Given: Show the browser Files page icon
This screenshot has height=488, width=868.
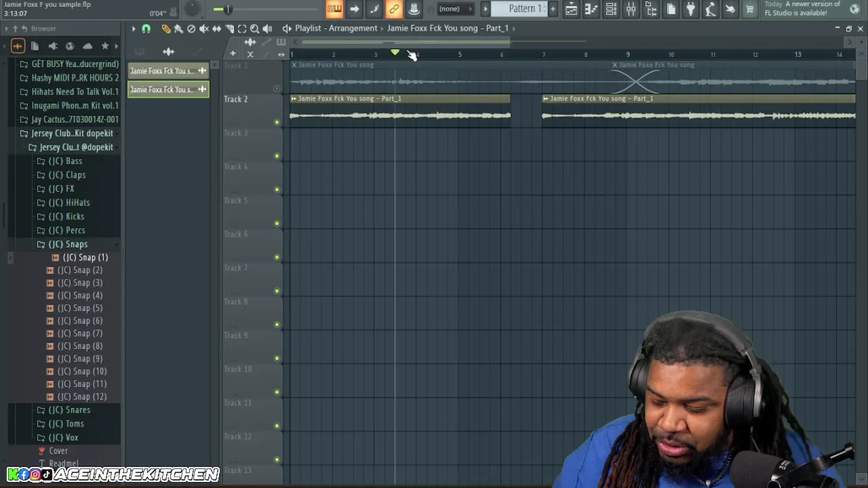Looking at the screenshot, I should point(35,46).
